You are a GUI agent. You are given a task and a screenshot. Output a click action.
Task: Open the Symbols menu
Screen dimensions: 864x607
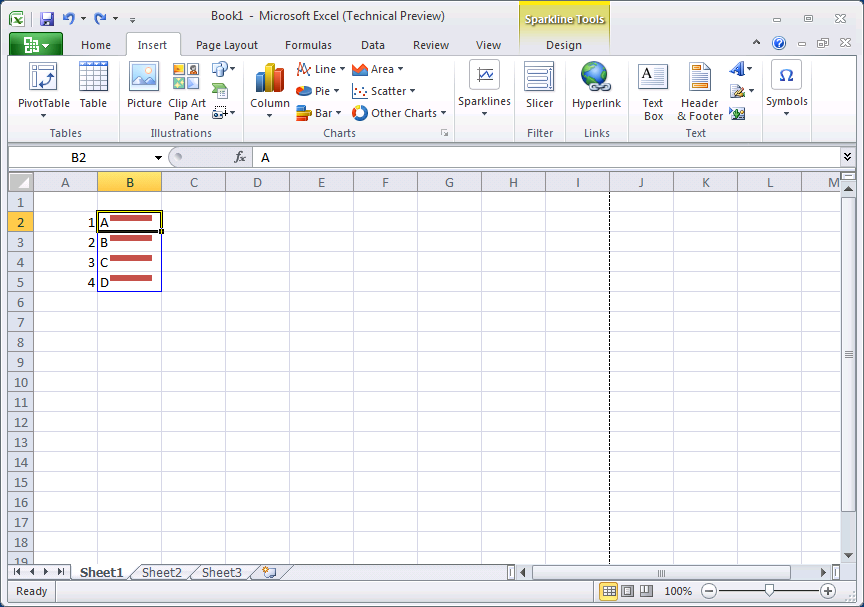[786, 89]
